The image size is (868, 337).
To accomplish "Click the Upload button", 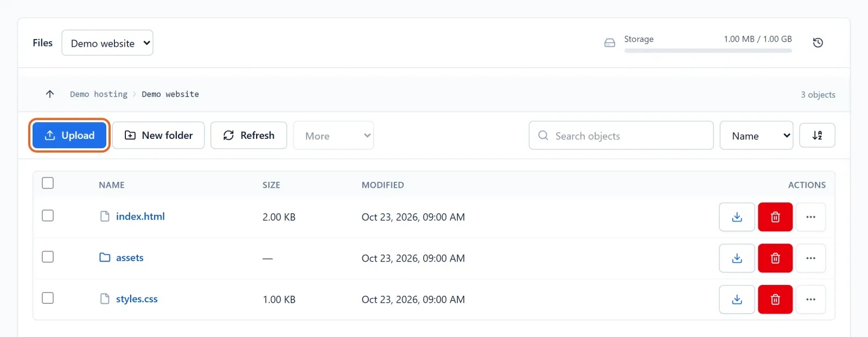I will 69,135.
